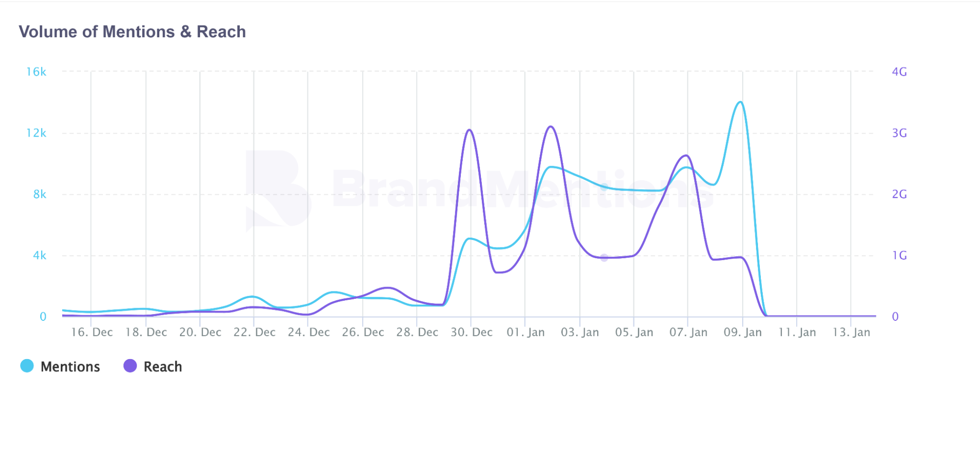Click the 1G right axis label

coord(899,256)
